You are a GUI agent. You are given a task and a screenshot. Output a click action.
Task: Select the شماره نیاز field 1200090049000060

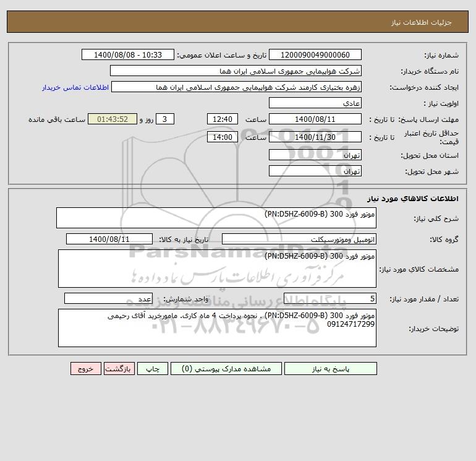(x=315, y=54)
